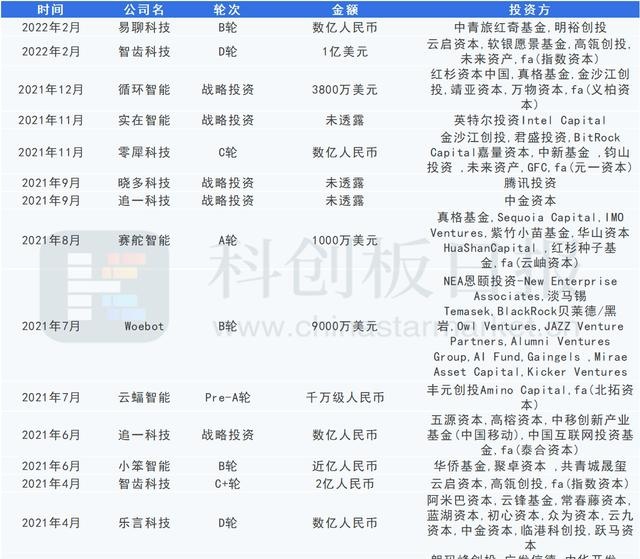Click 智齿科技 in the C+轮 row

(144, 484)
